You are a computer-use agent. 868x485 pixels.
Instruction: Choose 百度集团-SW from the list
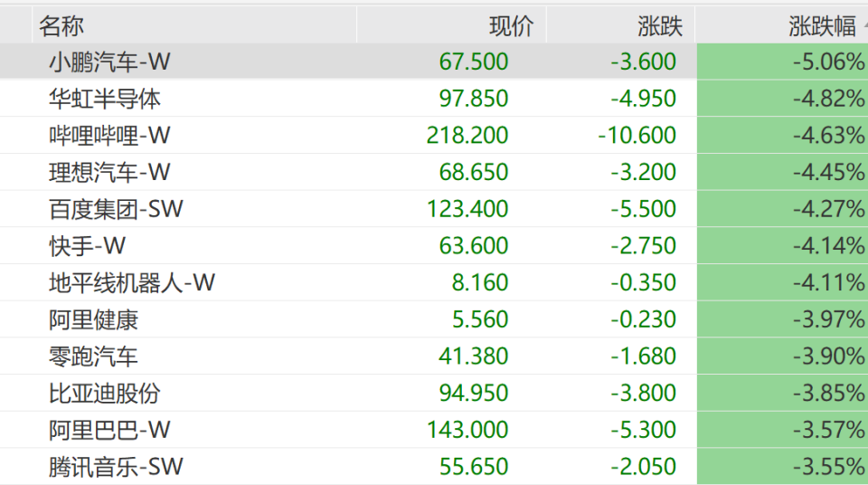point(116,209)
